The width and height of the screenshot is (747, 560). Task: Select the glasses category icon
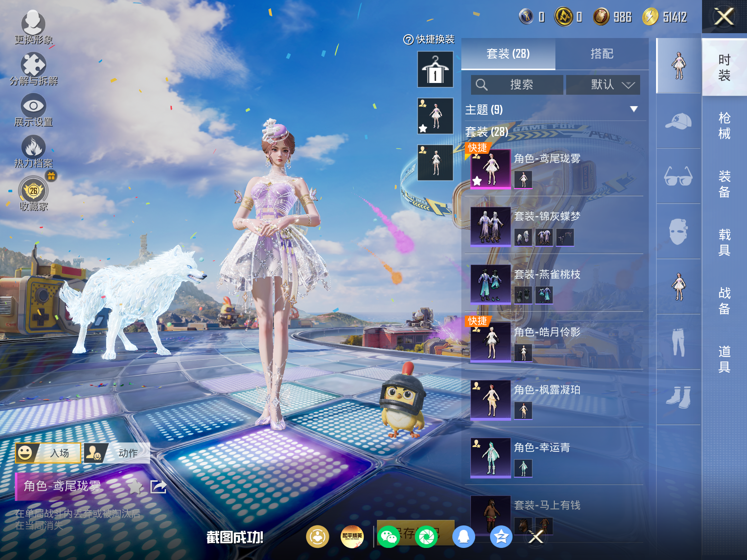pos(678,176)
